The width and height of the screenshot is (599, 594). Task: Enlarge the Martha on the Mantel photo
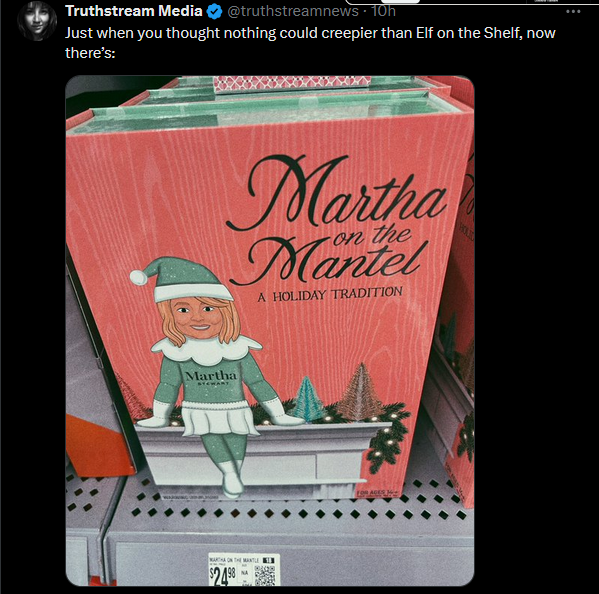(x=270, y=330)
